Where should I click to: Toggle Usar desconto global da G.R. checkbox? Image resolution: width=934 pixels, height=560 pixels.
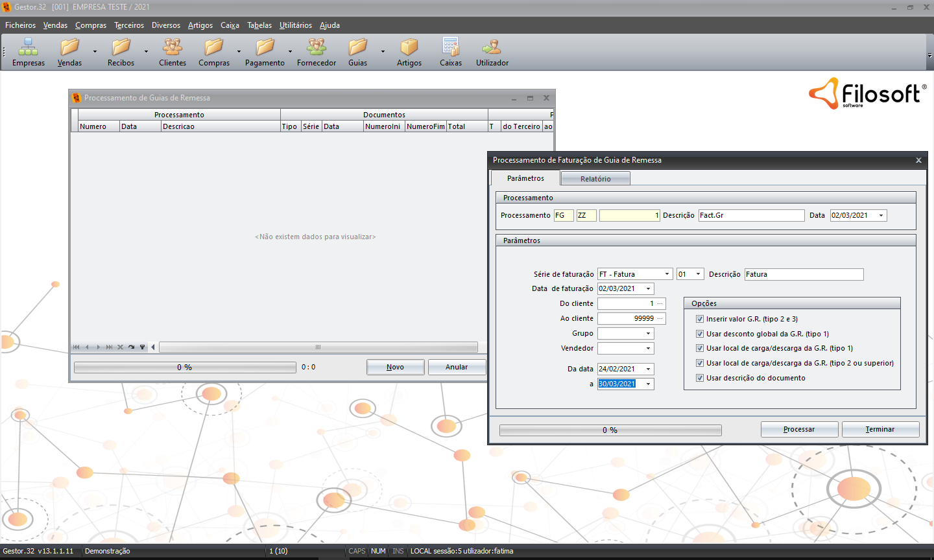click(x=700, y=334)
